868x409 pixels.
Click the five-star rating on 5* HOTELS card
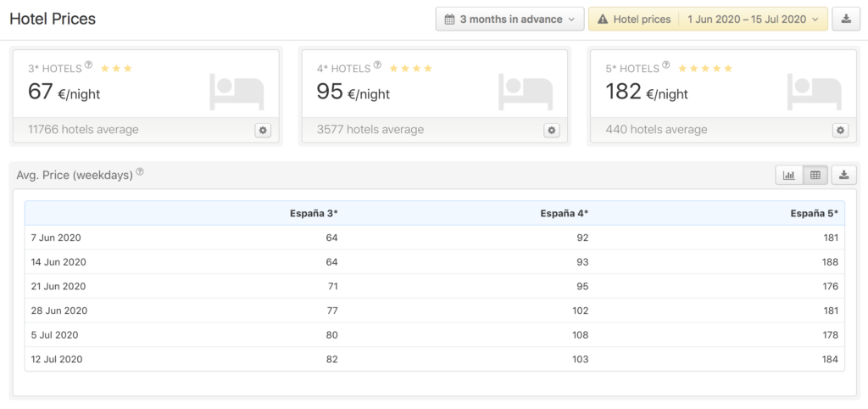coord(705,69)
